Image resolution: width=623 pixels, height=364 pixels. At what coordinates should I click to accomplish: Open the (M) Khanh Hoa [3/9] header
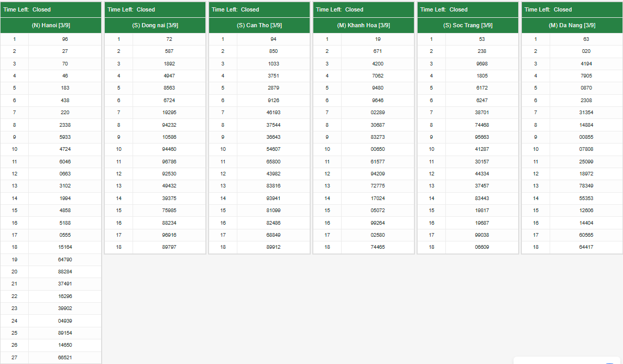click(364, 25)
